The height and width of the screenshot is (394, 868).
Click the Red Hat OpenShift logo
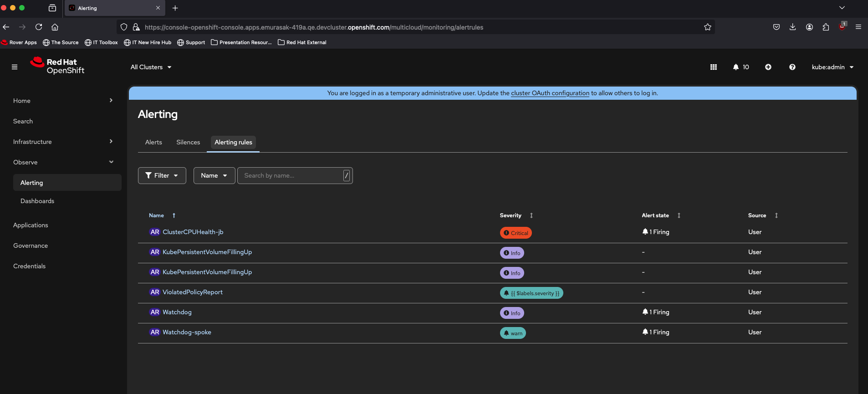57,66
